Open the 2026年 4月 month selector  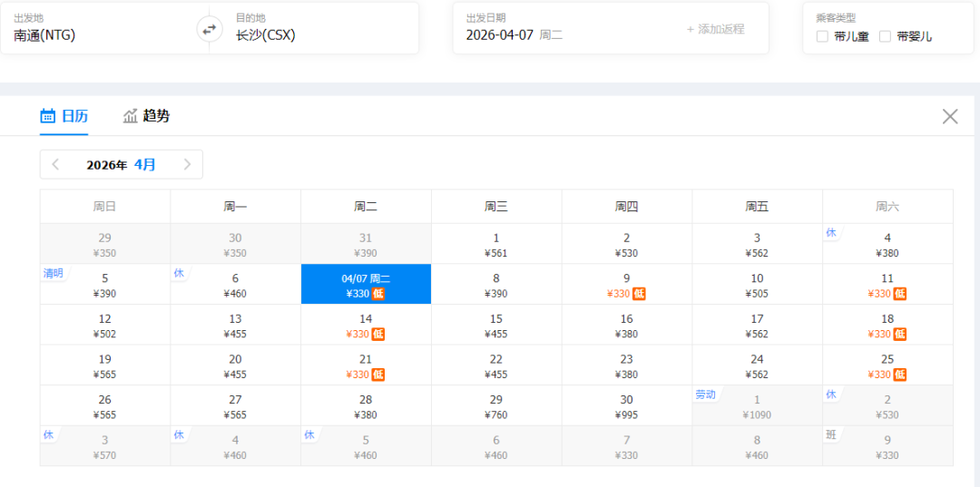pos(122,165)
